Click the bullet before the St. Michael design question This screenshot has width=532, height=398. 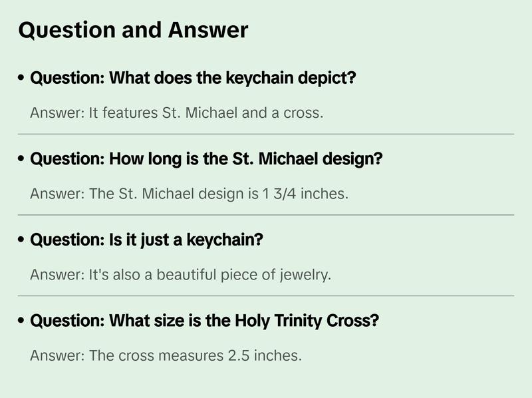(x=22, y=159)
